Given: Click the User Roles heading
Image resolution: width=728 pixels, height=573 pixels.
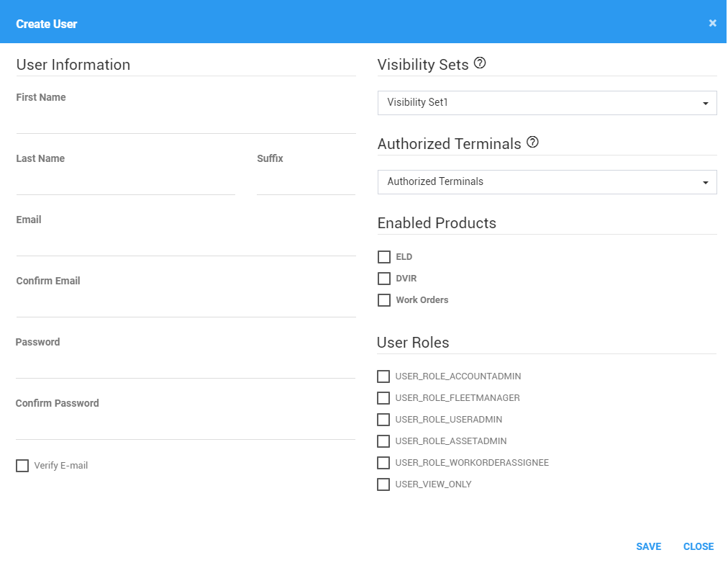Looking at the screenshot, I should click(413, 343).
